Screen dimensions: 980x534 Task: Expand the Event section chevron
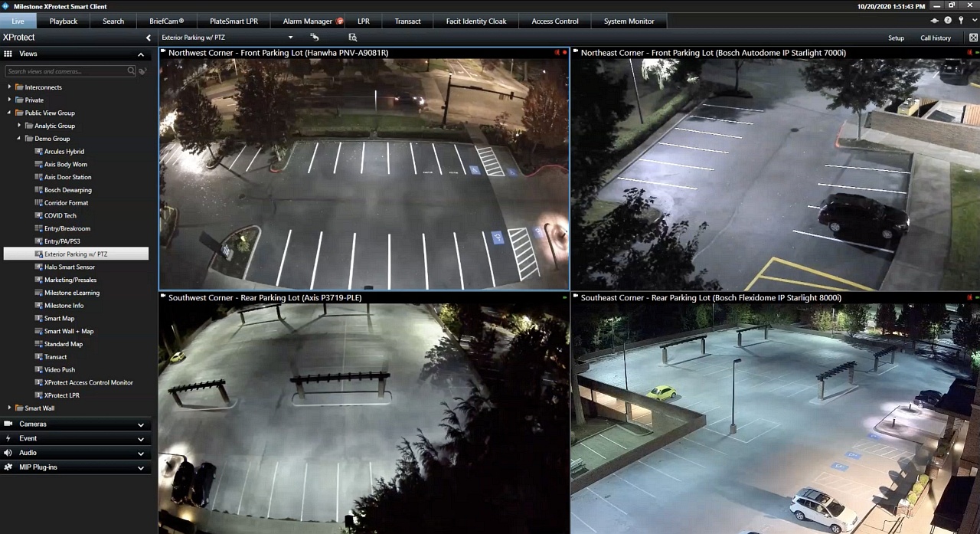141,439
